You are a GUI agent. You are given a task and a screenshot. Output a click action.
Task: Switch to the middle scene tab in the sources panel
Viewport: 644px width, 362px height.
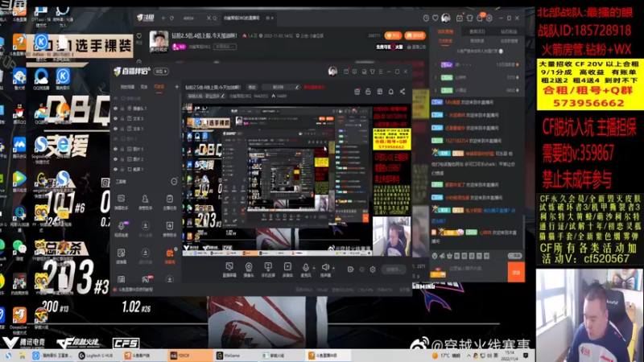[144, 87]
